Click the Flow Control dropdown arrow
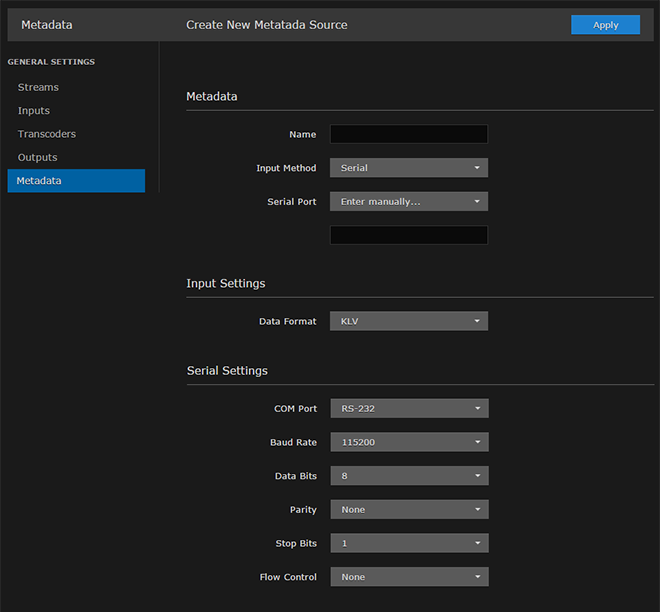This screenshot has height=612, width=660. 477,577
